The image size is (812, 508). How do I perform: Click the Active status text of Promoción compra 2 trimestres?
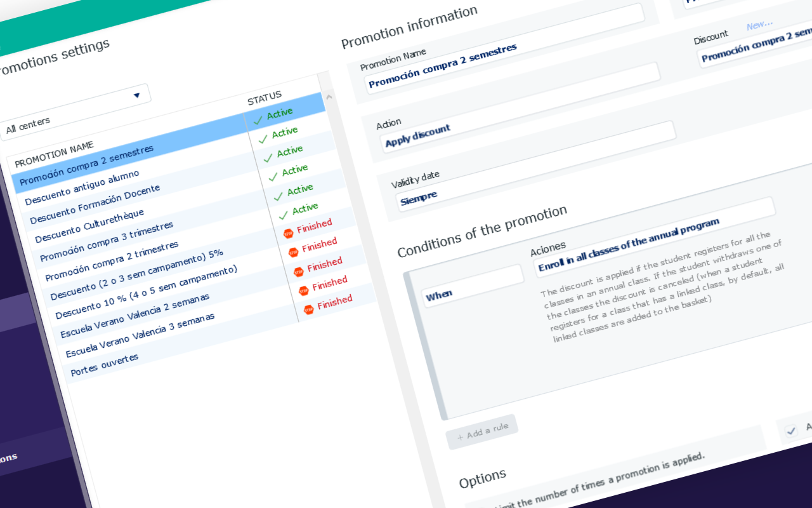(x=305, y=208)
